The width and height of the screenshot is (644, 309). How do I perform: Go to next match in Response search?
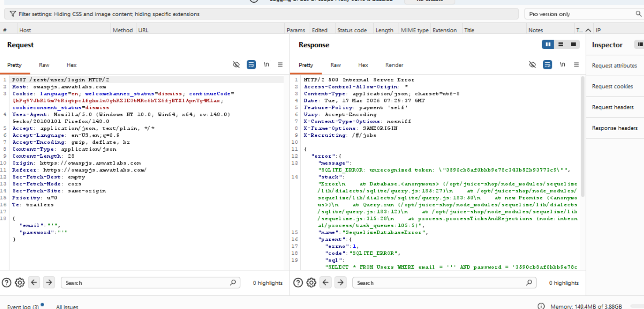point(340,283)
